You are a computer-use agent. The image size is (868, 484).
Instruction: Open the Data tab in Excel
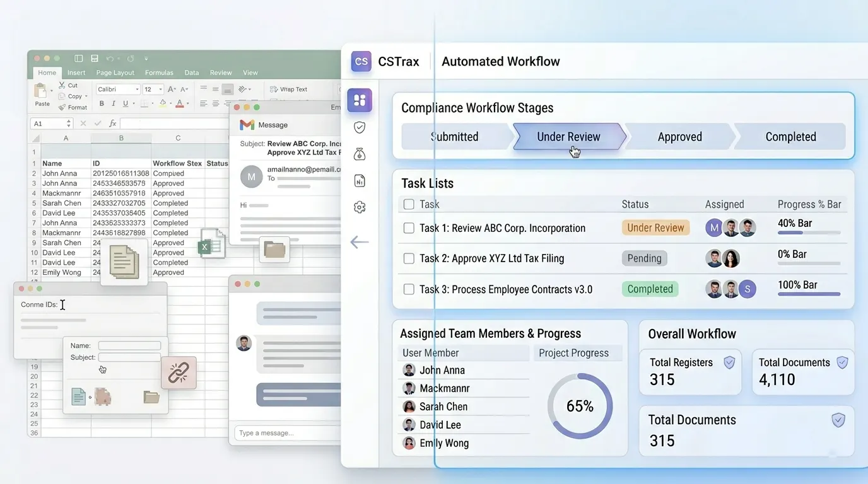[192, 72]
